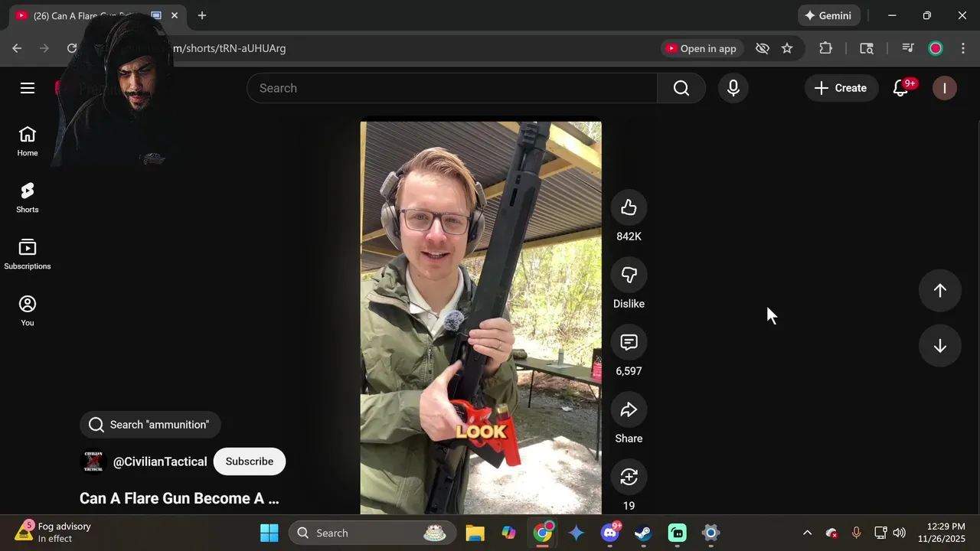Like this Short with thumbs up
Viewport: 980px width, 551px height.
pyautogui.click(x=629, y=207)
